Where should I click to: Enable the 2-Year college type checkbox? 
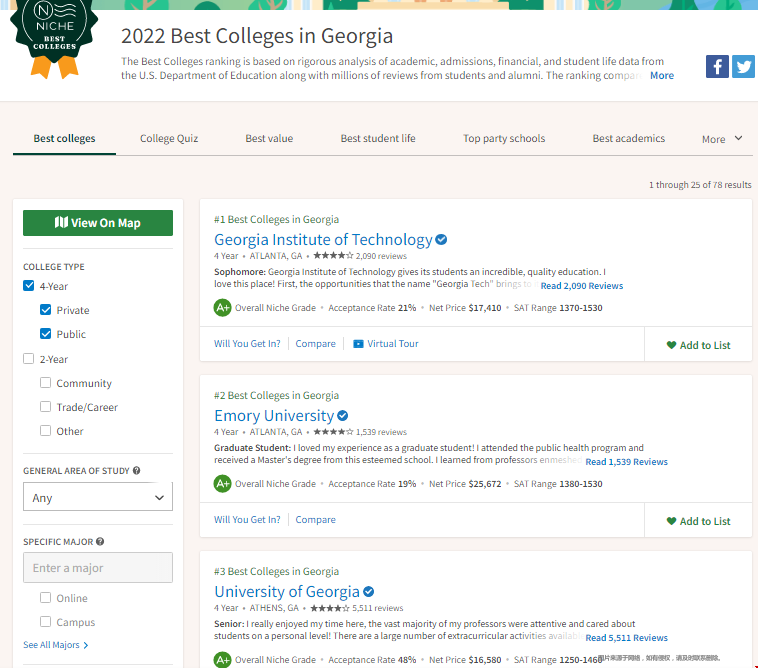click(29, 359)
